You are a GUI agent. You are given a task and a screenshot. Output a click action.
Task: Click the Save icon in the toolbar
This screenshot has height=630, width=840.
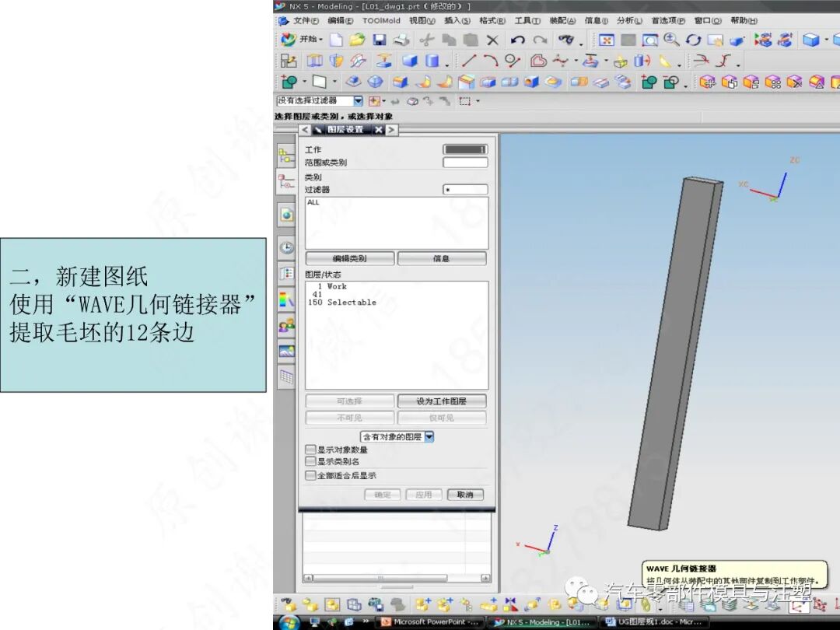(380, 40)
